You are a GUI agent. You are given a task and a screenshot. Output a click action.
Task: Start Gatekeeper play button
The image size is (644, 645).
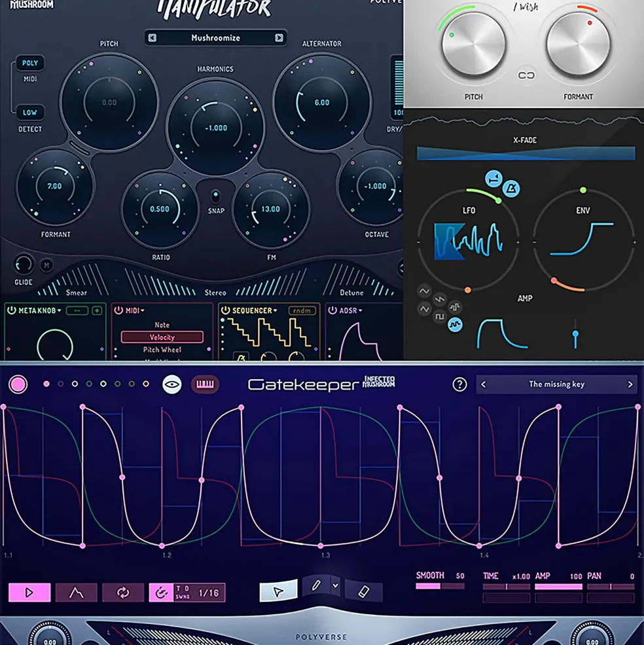(29, 593)
